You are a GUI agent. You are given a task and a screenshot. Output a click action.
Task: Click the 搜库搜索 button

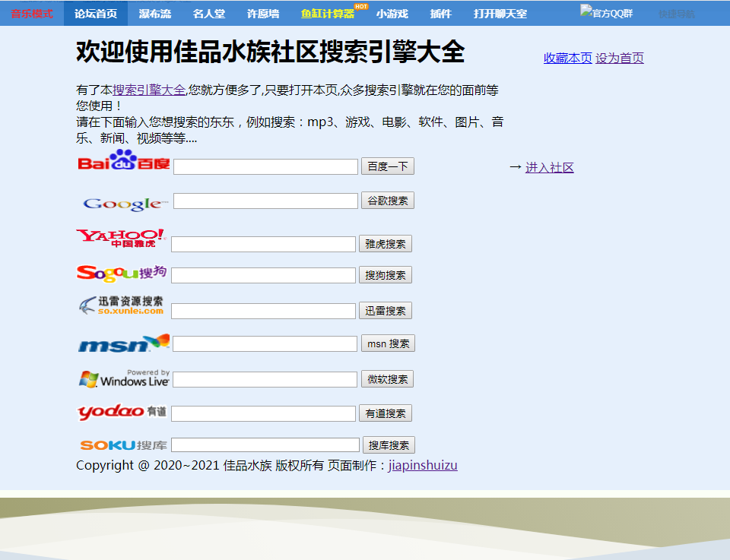389,445
